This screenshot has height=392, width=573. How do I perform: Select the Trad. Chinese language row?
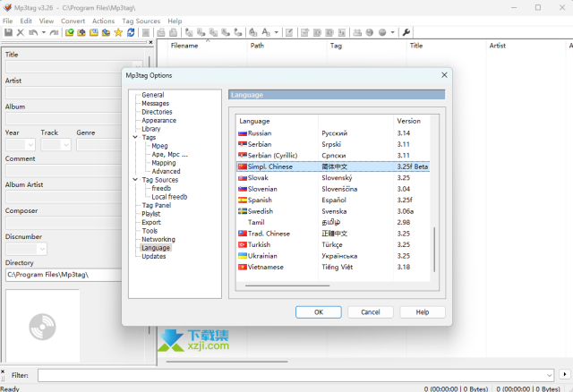333,234
